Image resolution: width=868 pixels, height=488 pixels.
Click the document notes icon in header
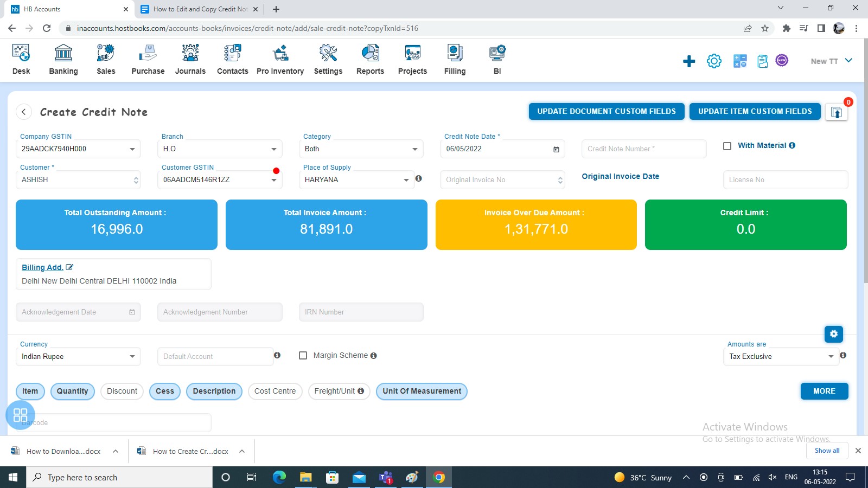pos(763,61)
